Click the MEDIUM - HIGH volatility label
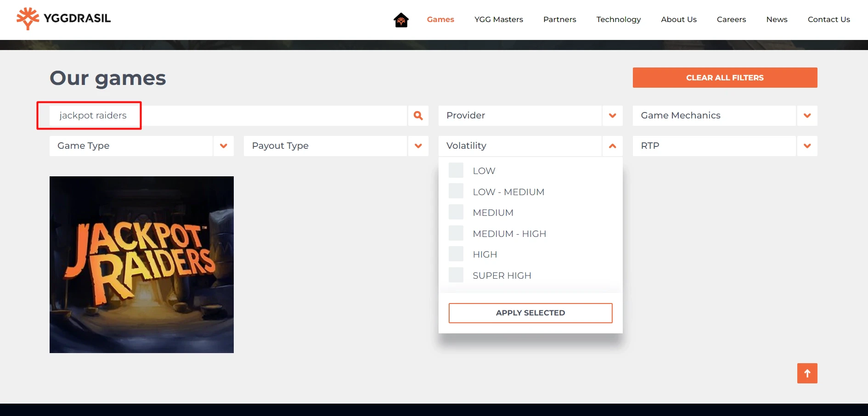868x416 pixels. click(509, 234)
